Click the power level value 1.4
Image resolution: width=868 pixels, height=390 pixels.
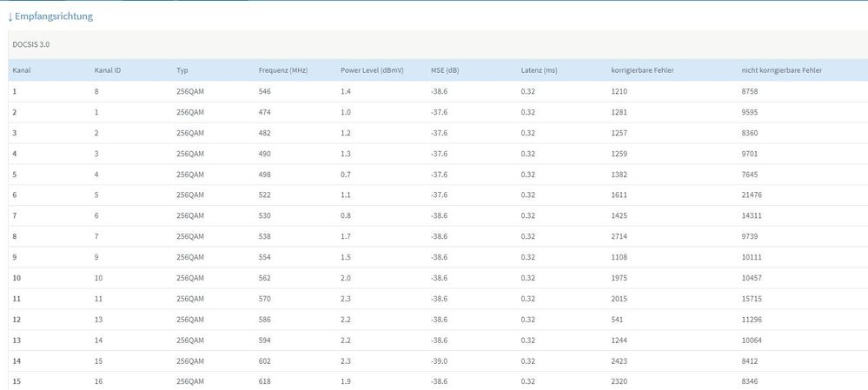pyautogui.click(x=346, y=91)
